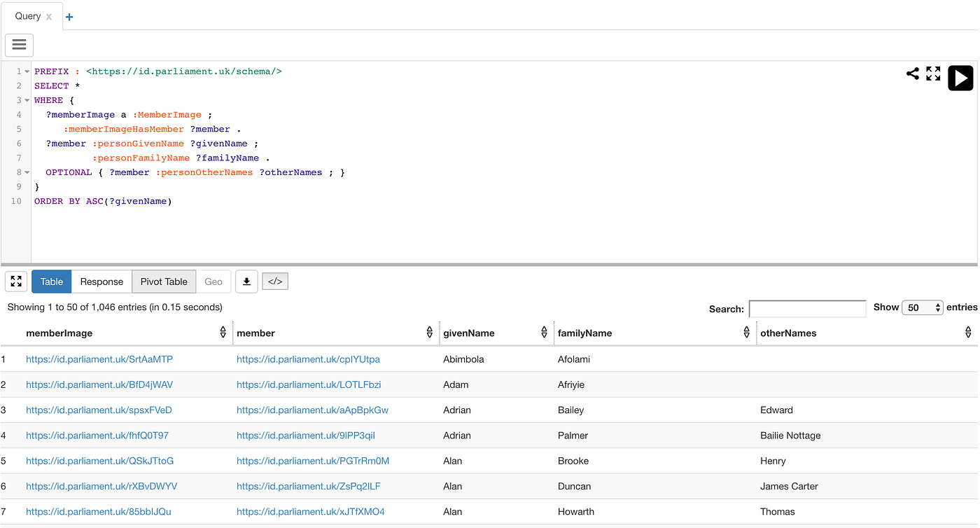Sort results by the otherNames column
The image size is (980, 528).
968,332
